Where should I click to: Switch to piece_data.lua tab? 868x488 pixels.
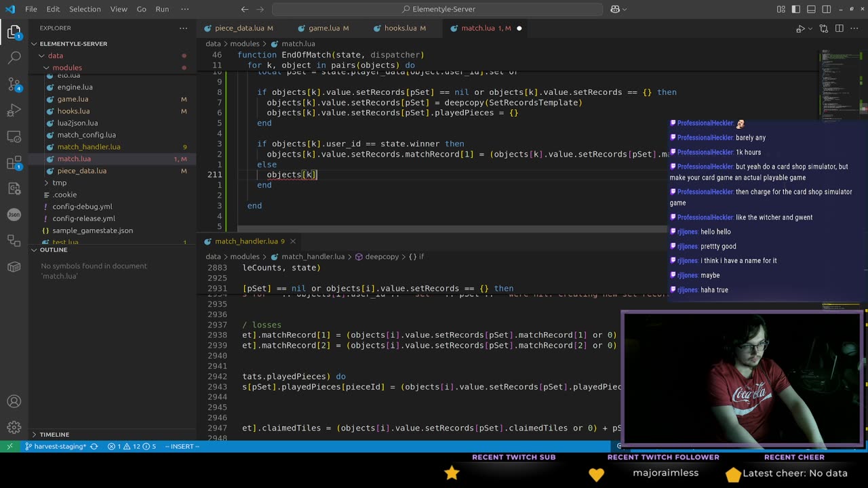point(239,28)
